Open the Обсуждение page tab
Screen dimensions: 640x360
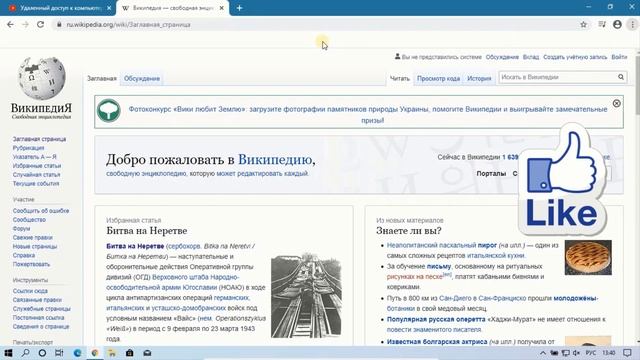tap(142, 78)
